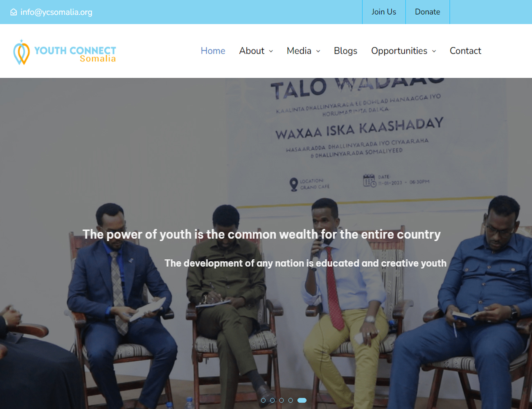Image resolution: width=532 pixels, height=409 pixels.
Task: Click the Youth Connect Somalia logo
Action: (65, 52)
